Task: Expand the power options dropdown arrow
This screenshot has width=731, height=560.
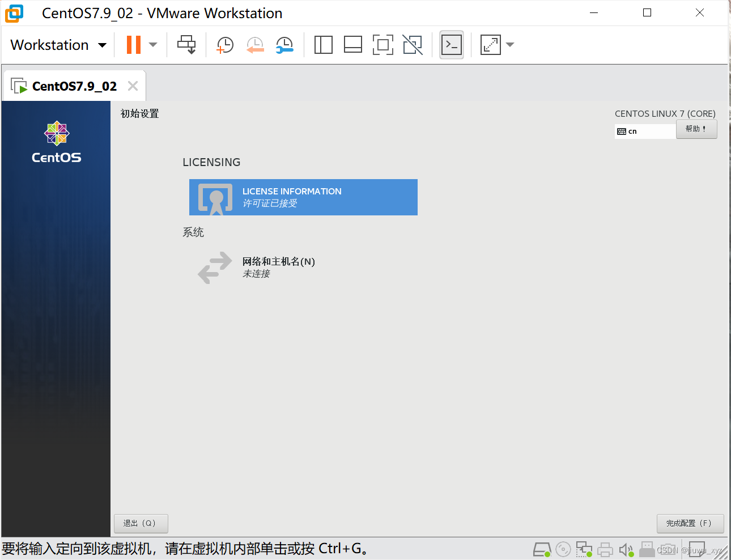Action: tap(153, 45)
